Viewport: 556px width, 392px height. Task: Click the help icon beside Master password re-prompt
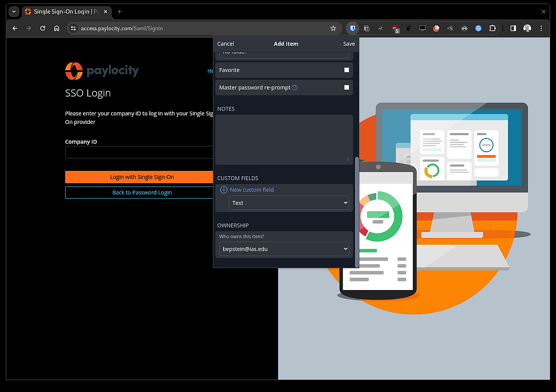coord(295,88)
